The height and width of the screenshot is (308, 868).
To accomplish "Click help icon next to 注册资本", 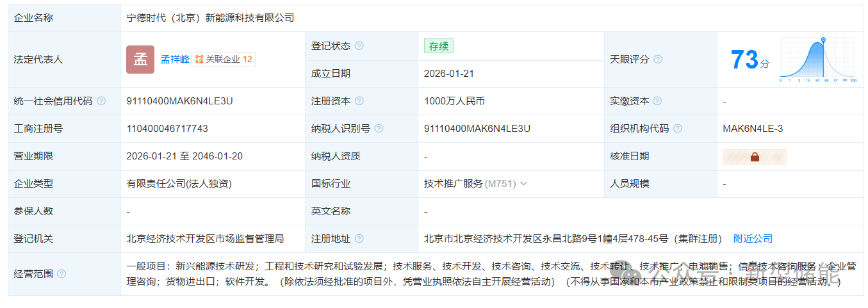I will tap(359, 101).
